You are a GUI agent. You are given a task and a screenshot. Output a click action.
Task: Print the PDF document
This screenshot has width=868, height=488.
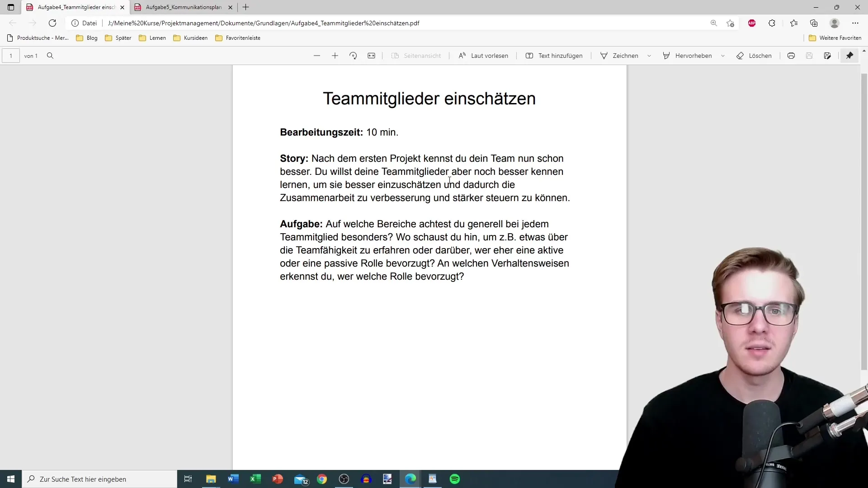click(x=791, y=56)
